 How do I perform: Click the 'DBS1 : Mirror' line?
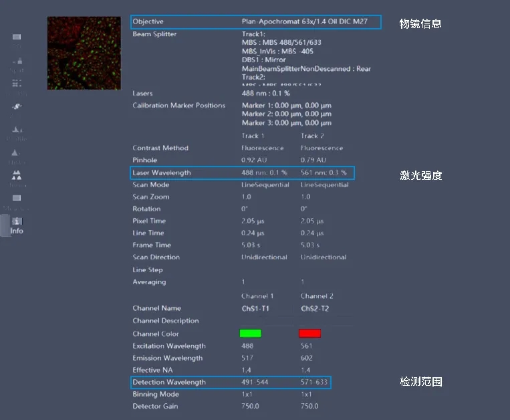tap(264, 60)
